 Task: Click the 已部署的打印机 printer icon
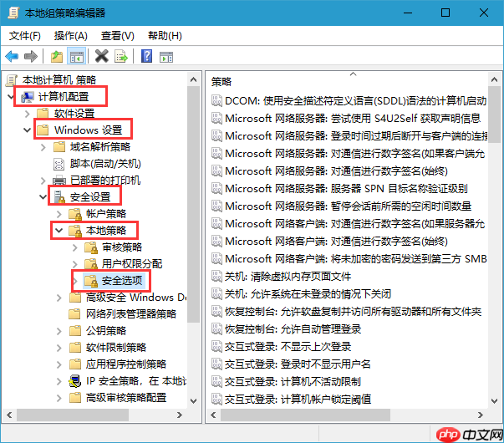[59, 181]
